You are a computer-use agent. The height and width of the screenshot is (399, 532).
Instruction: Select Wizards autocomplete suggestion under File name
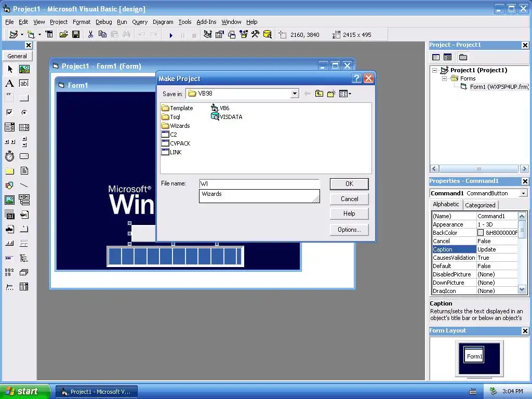211,194
